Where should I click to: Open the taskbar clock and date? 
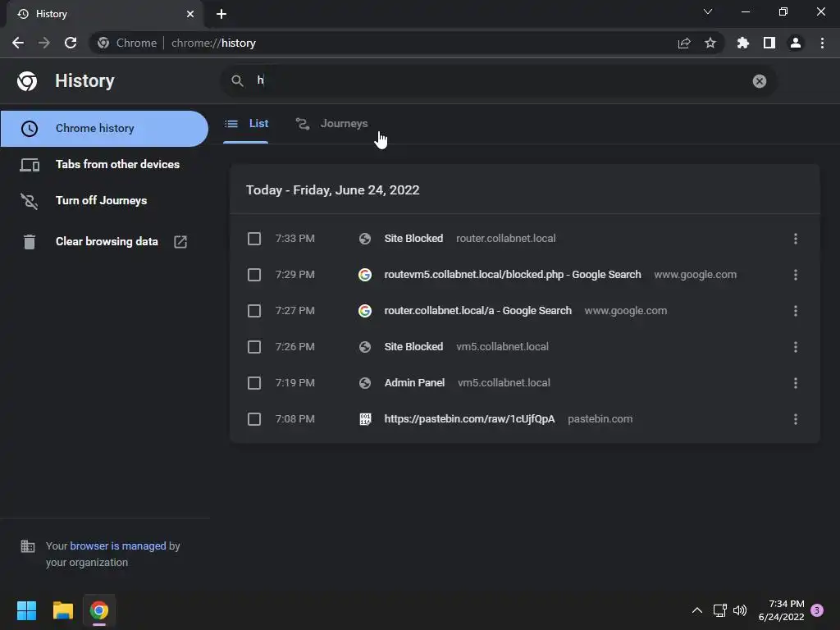(x=782, y=610)
